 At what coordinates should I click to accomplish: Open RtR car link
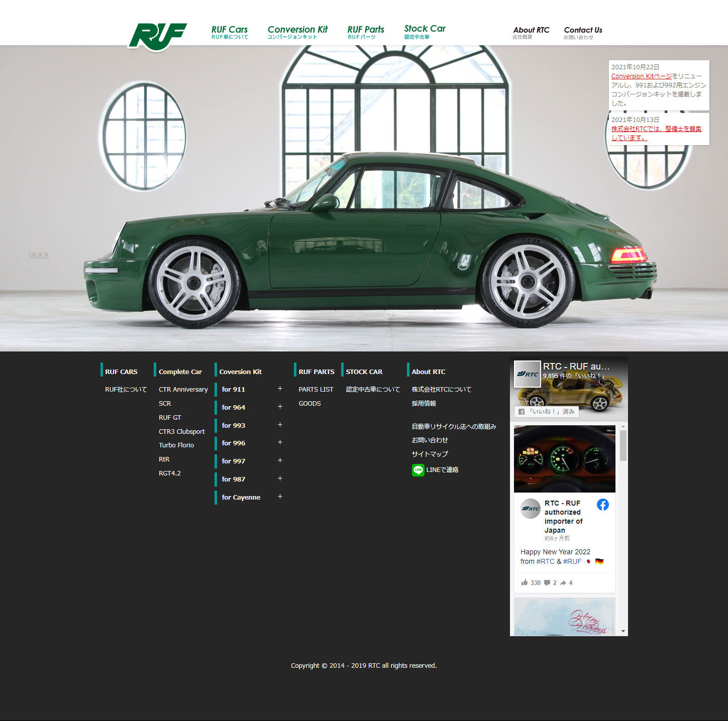[x=164, y=459]
